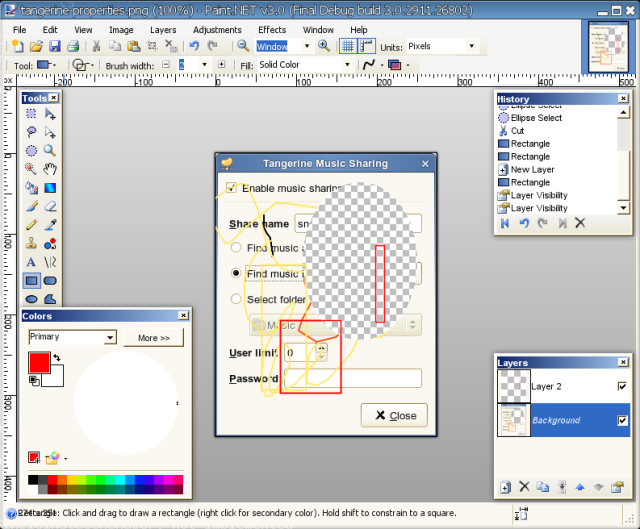Viewport: 640px width, 529px height.
Task: Select the Rounded Rectangle tool
Action: [50, 281]
